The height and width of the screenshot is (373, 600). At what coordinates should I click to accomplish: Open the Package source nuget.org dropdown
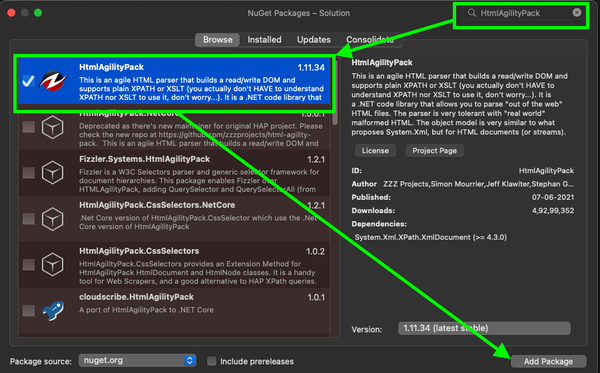point(137,360)
